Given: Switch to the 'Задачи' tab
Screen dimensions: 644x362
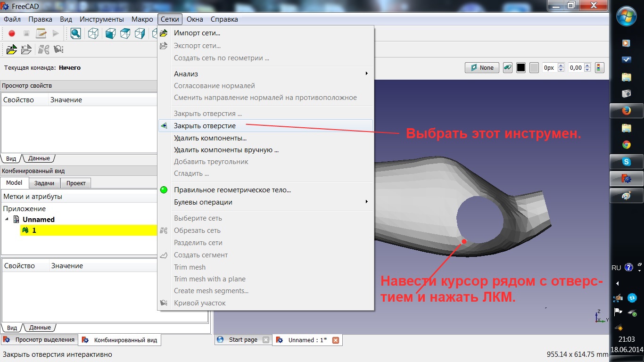Looking at the screenshot, I should point(44,183).
